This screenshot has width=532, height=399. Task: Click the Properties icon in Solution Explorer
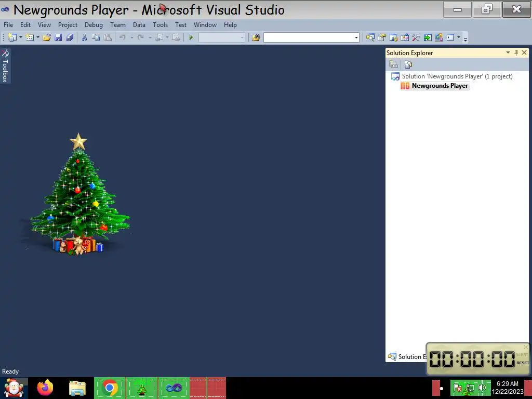[393, 64]
